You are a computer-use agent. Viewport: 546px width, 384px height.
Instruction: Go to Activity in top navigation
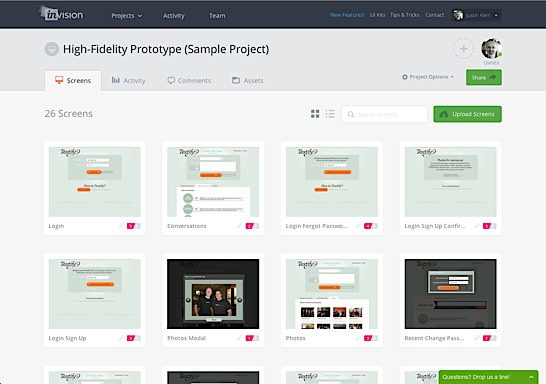click(174, 16)
